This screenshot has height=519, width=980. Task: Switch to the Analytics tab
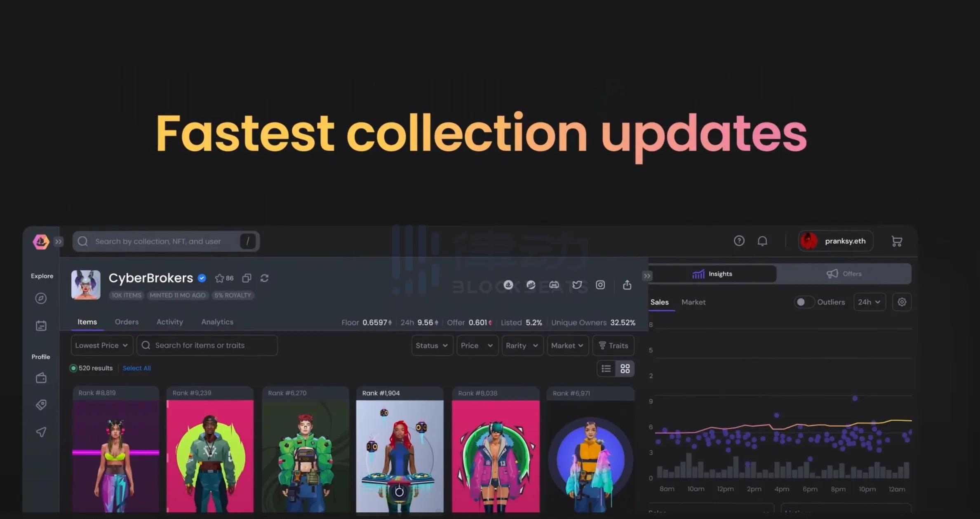point(217,322)
